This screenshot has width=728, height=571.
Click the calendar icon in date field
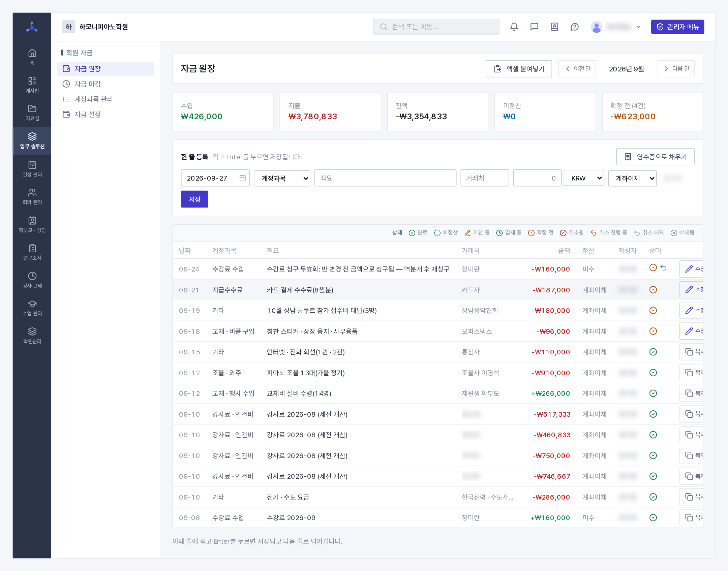click(243, 178)
